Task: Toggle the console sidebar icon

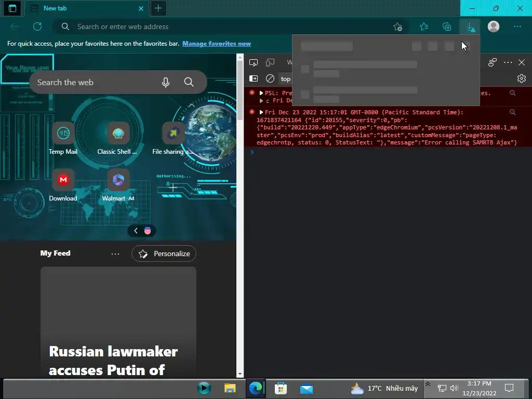Action: click(x=254, y=78)
